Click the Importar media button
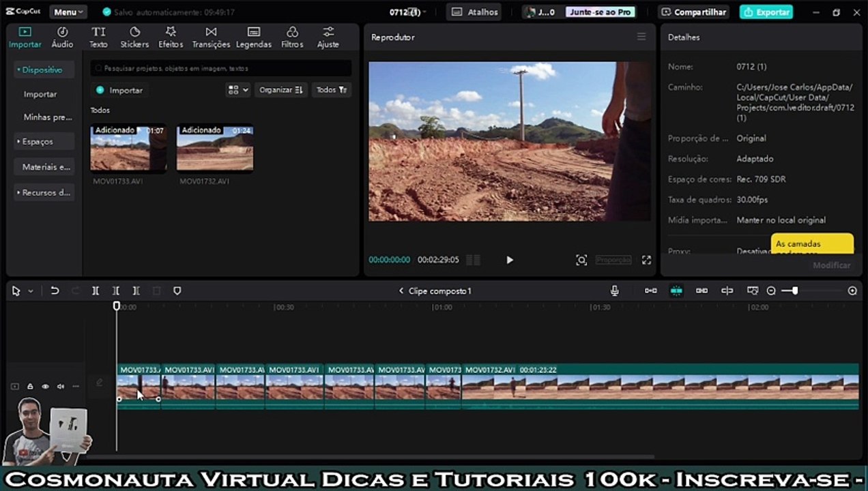 (119, 90)
